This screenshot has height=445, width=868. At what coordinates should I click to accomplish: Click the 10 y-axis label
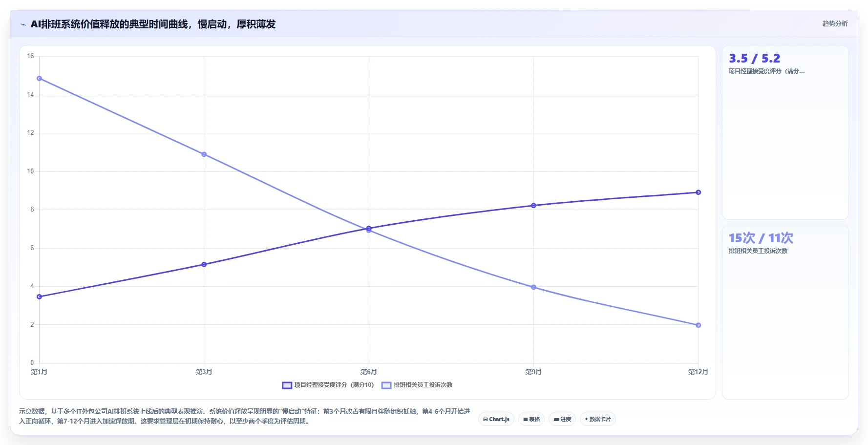point(31,171)
